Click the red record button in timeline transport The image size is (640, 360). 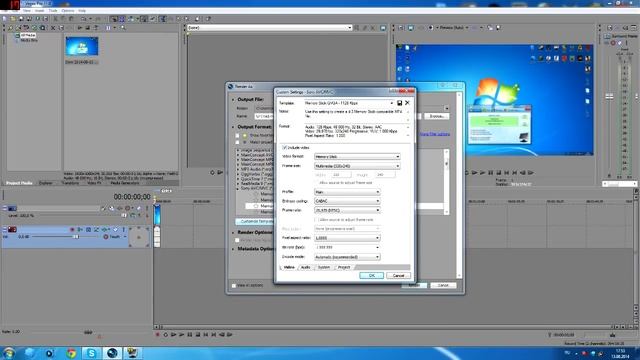pyautogui.click(x=158, y=335)
